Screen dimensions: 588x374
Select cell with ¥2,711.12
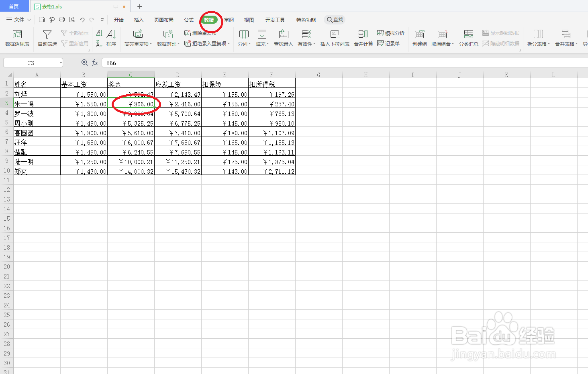[272, 171]
